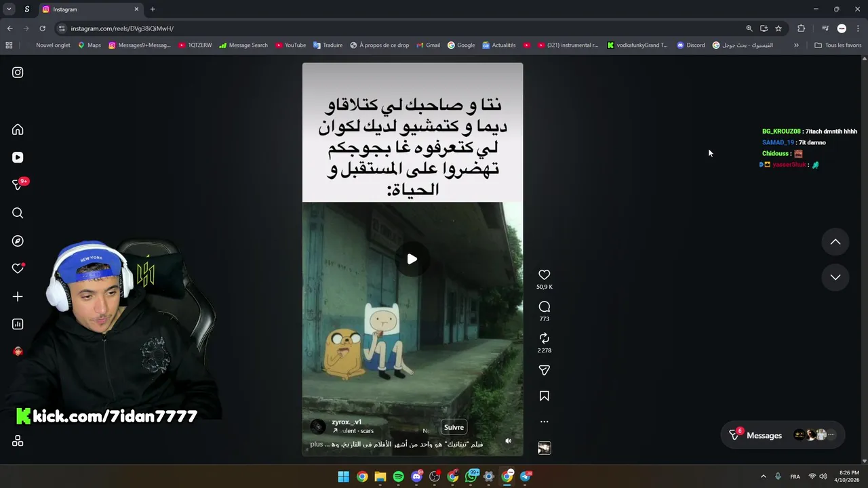Open the tab search dropdown arrow
The width and height of the screenshot is (868, 488).
[x=9, y=9]
